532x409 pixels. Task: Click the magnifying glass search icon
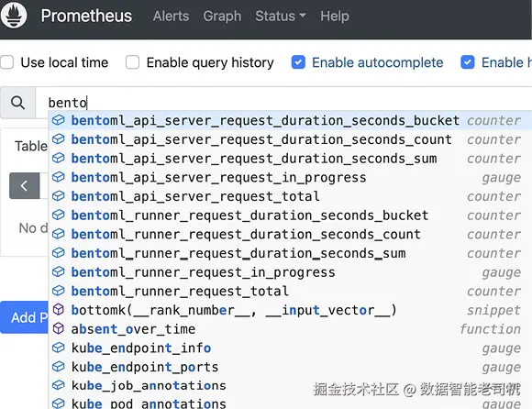click(x=18, y=103)
